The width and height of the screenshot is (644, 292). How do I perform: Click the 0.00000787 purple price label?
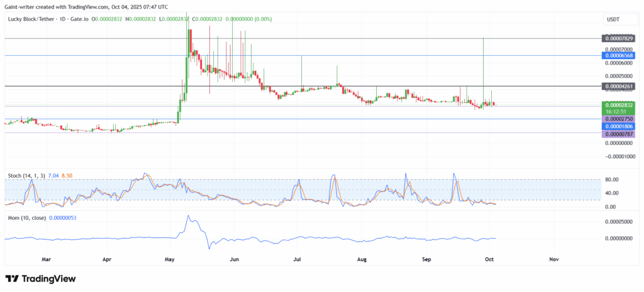618,134
